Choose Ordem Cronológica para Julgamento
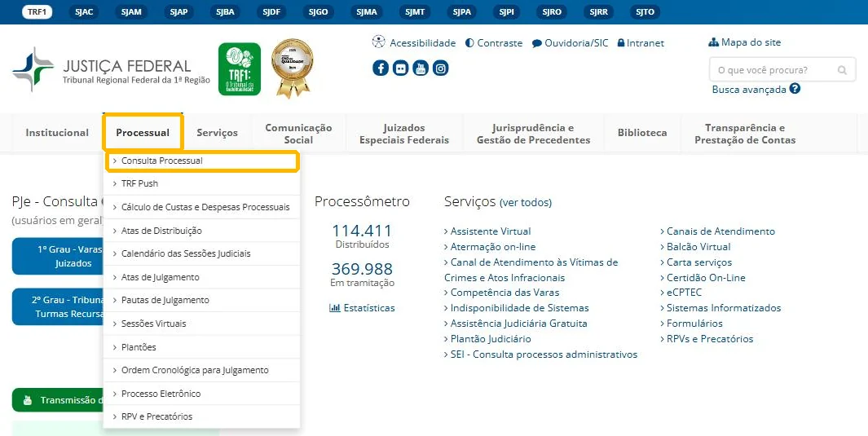Screen dimensions: 868x436 pos(202,370)
